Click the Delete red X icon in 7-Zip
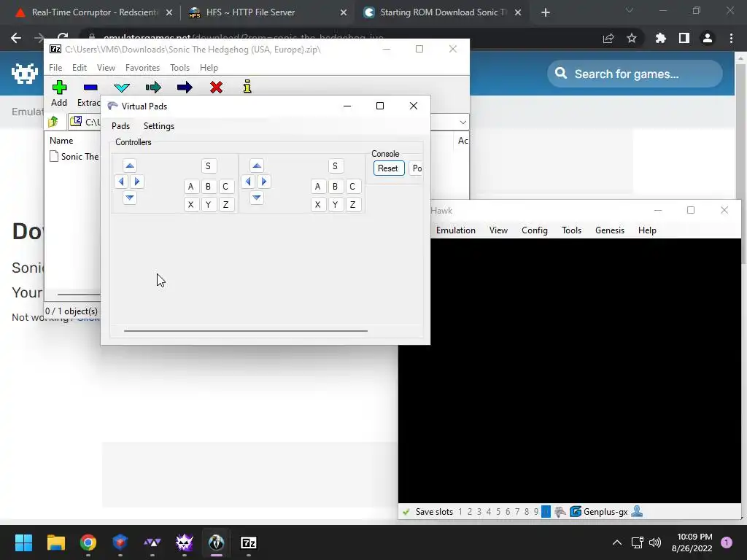 point(216,87)
